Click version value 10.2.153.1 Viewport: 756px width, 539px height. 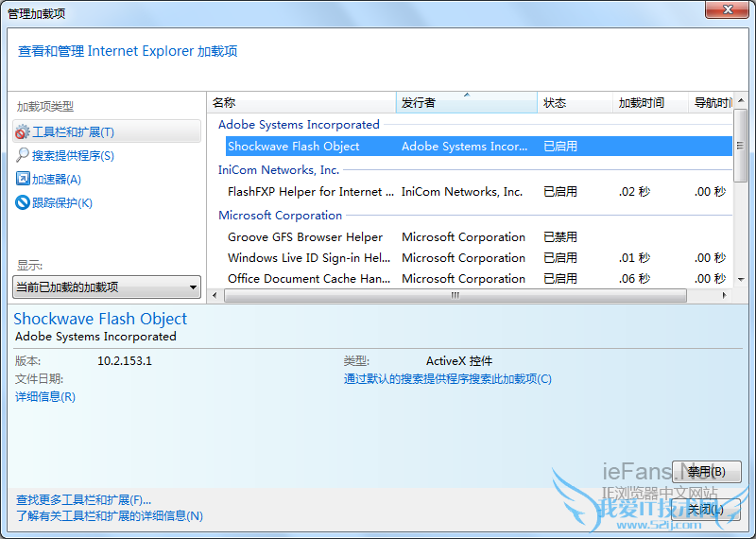[x=125, y=361]
